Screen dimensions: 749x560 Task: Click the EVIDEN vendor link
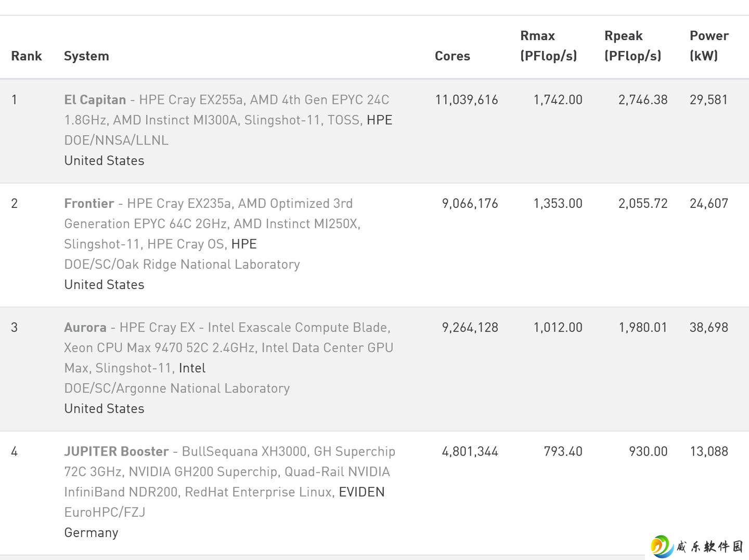pos(361,492)
